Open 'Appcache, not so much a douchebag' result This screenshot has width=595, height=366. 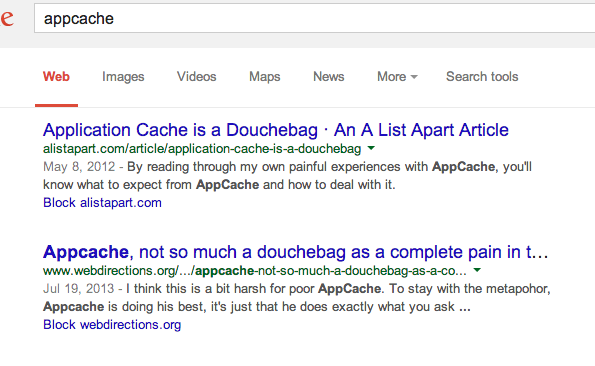296,252
